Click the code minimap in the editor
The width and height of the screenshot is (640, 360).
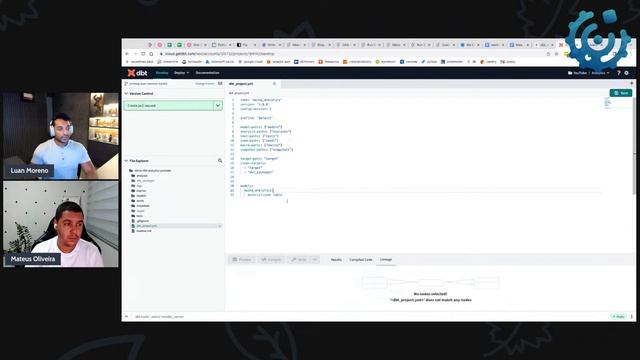[608, 103]
